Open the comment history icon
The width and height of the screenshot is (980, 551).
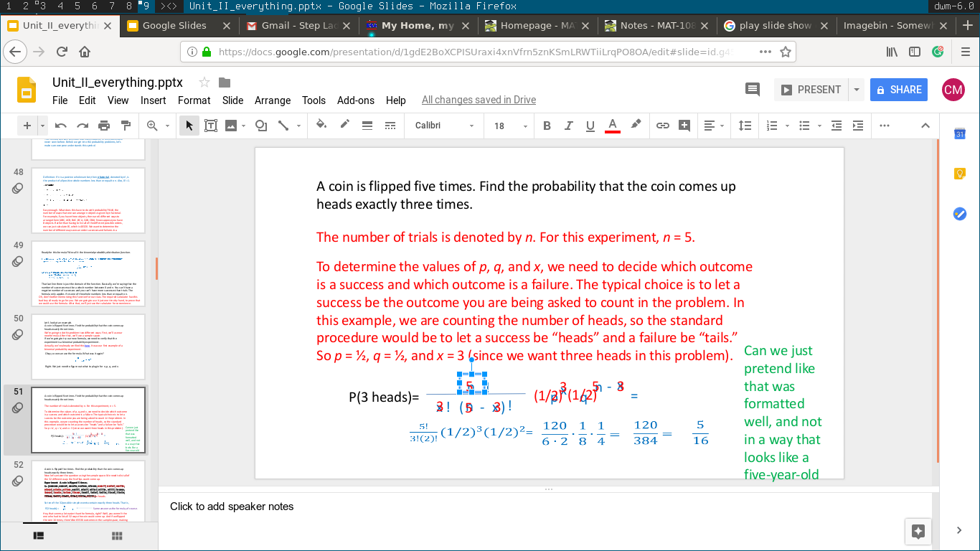[753, 90]
